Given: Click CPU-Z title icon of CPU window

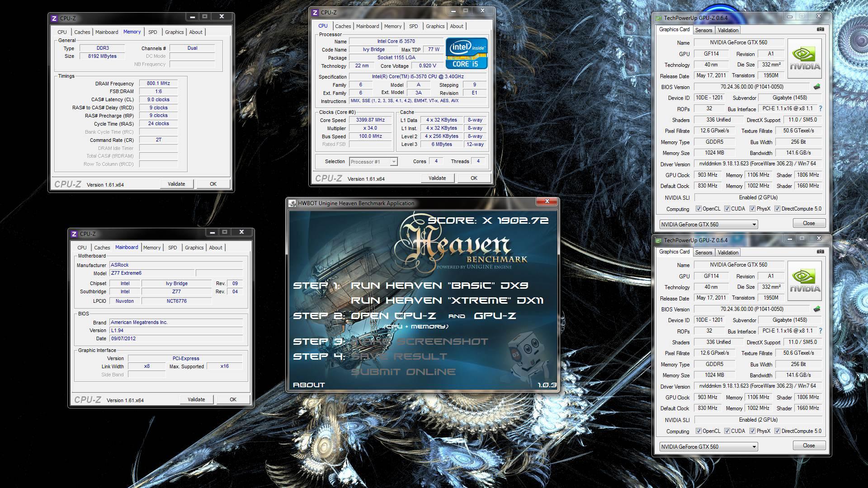Looking at the screenshot, I should (315, 13).
